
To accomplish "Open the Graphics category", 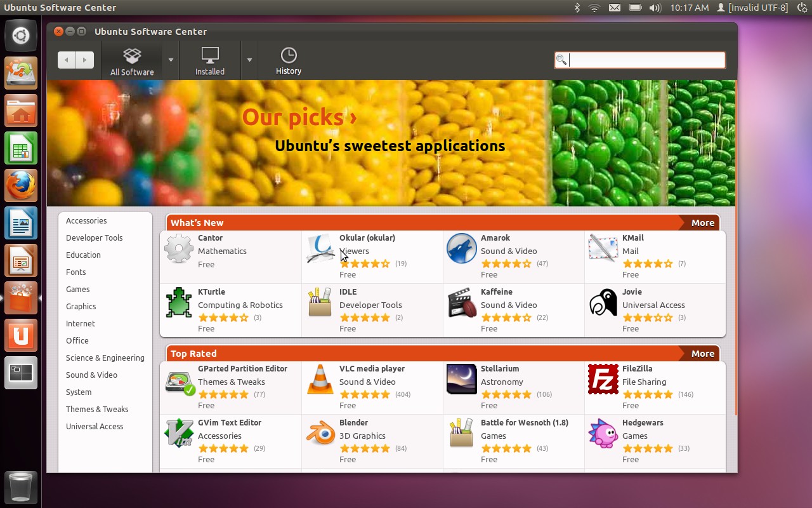I will pyautogui.click(x=81, y=306).
